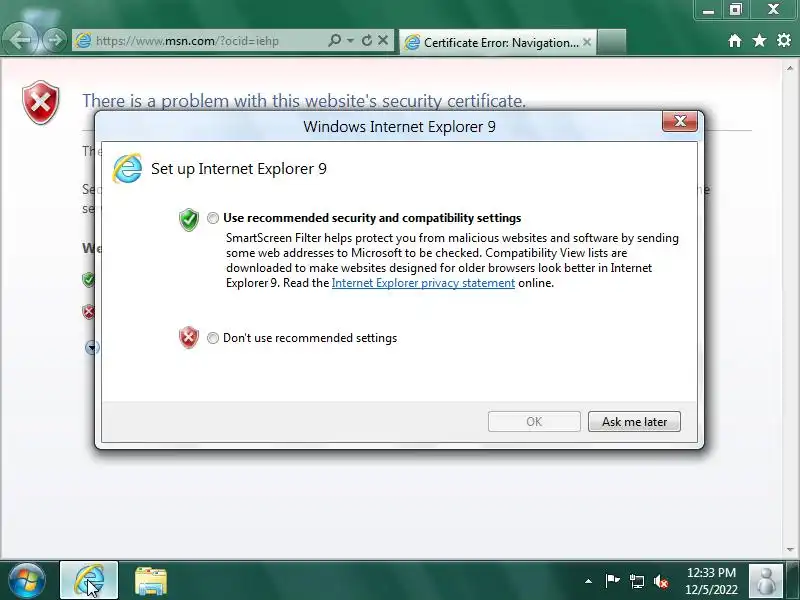Restore down the Internet Explorer window
The image size is (800, 600).
point(736,10)
